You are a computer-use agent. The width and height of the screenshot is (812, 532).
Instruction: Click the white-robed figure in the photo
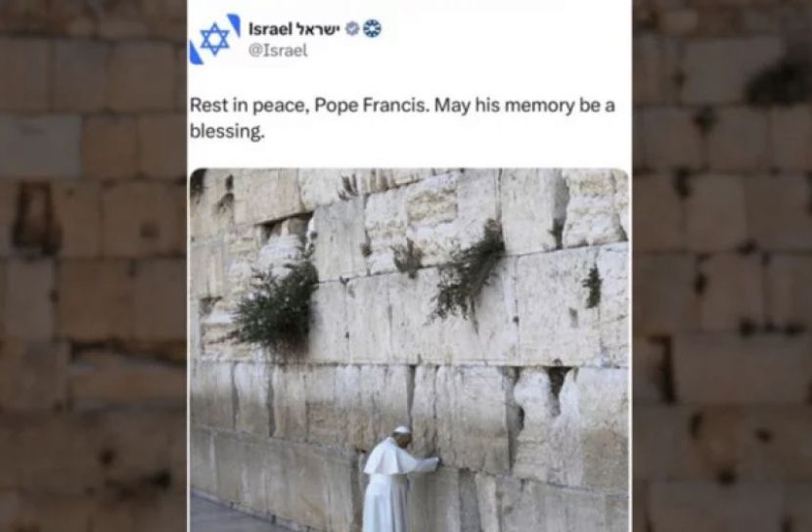coord(388,480)
